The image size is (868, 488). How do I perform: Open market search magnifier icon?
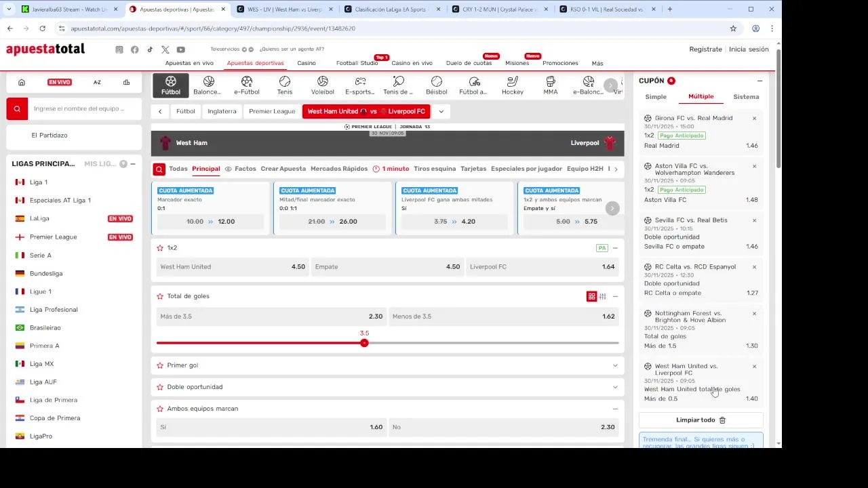159,169
